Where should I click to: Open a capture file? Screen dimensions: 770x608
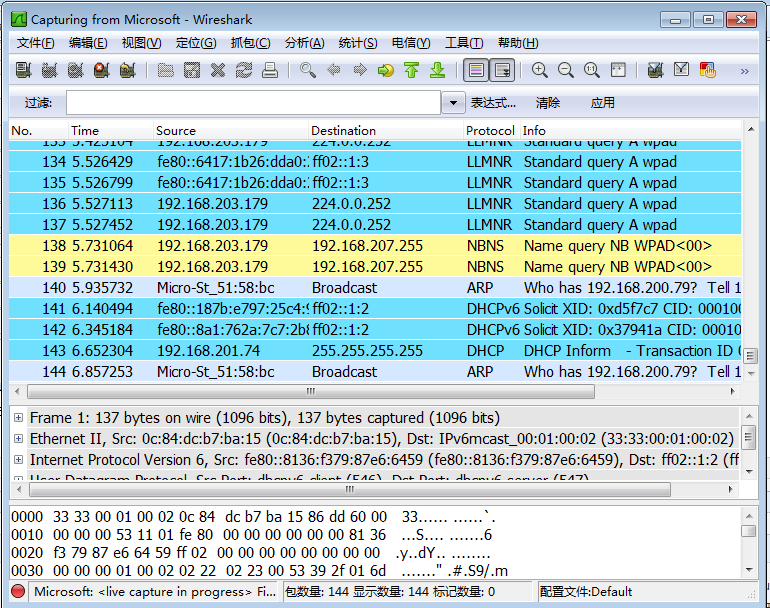click(165, 70)
